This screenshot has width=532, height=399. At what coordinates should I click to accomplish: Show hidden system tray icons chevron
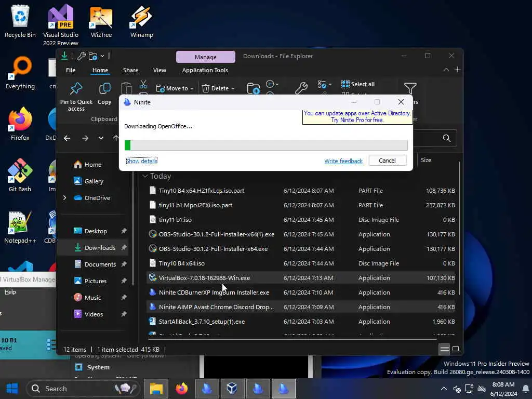point(444,389)
